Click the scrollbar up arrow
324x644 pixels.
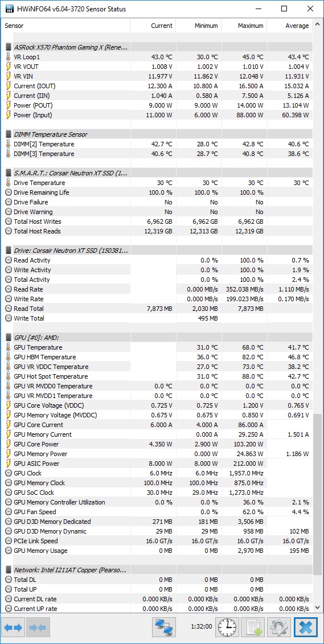(x=317, y=24)
